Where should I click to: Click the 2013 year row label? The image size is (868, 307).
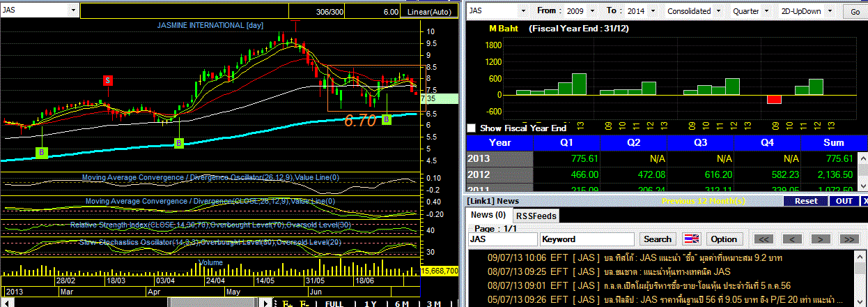(499, 158)
